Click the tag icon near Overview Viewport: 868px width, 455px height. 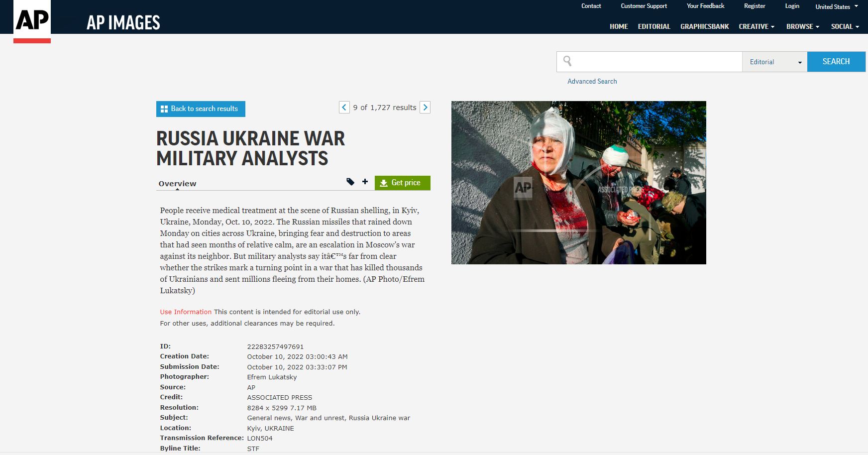[x=350, y=182]
